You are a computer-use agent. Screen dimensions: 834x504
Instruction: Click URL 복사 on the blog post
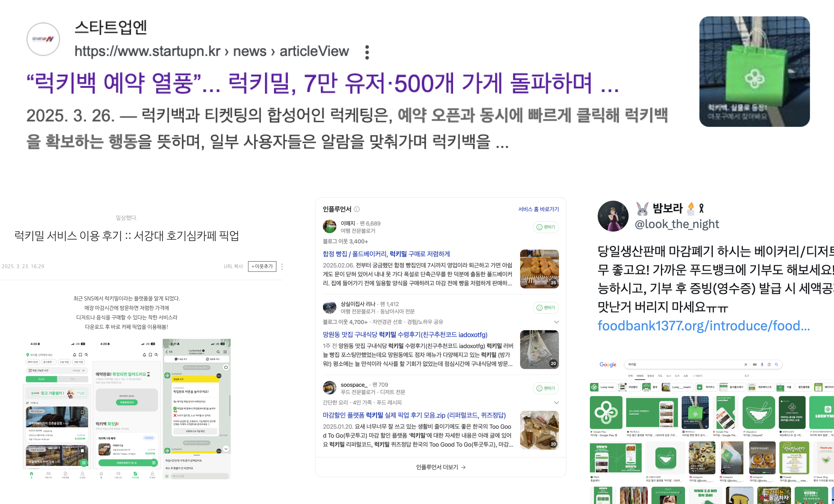click(233, 266)
